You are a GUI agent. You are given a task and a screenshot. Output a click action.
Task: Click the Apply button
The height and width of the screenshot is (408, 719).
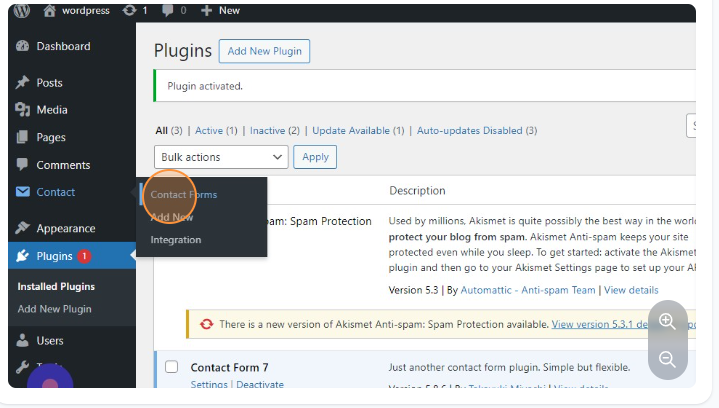(315, 157)
